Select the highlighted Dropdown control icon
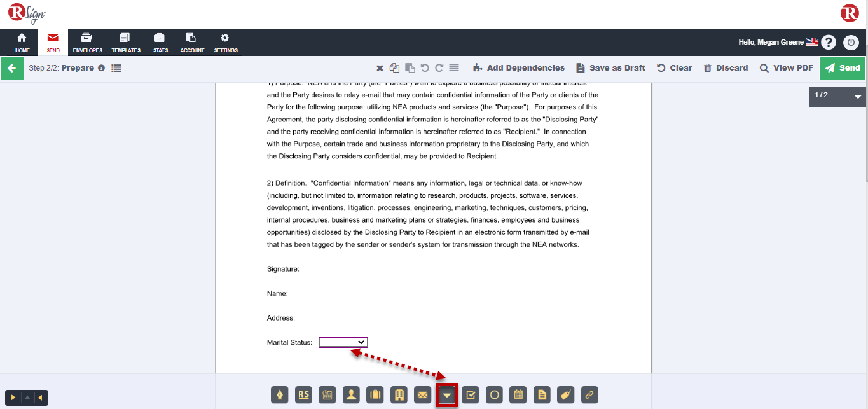 447,396
